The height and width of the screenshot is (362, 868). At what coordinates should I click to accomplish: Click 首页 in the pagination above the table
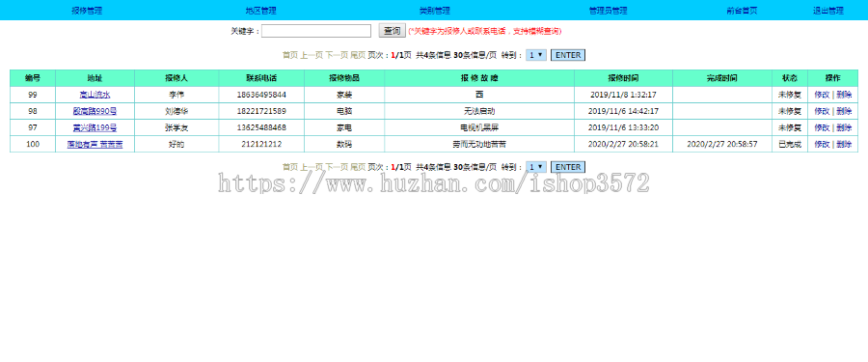pos(289,55)
